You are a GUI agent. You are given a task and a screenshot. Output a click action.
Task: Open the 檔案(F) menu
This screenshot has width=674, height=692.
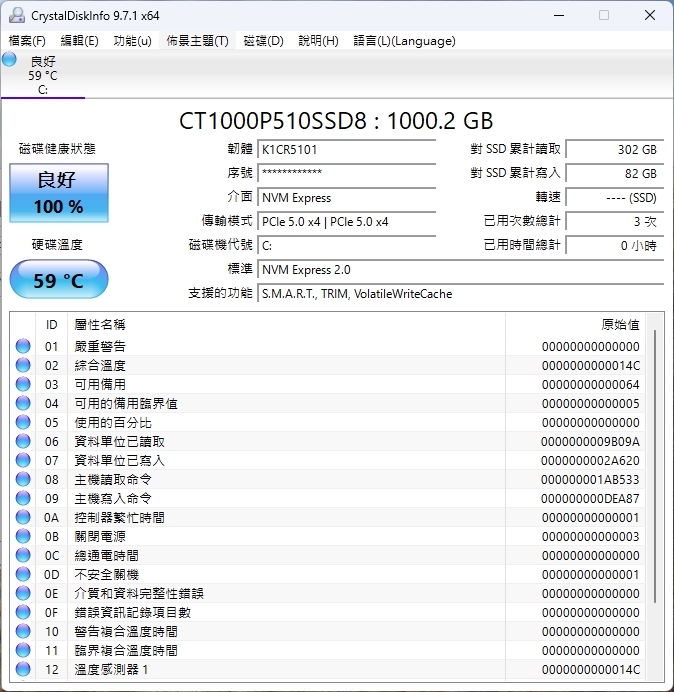pos(27,41)
